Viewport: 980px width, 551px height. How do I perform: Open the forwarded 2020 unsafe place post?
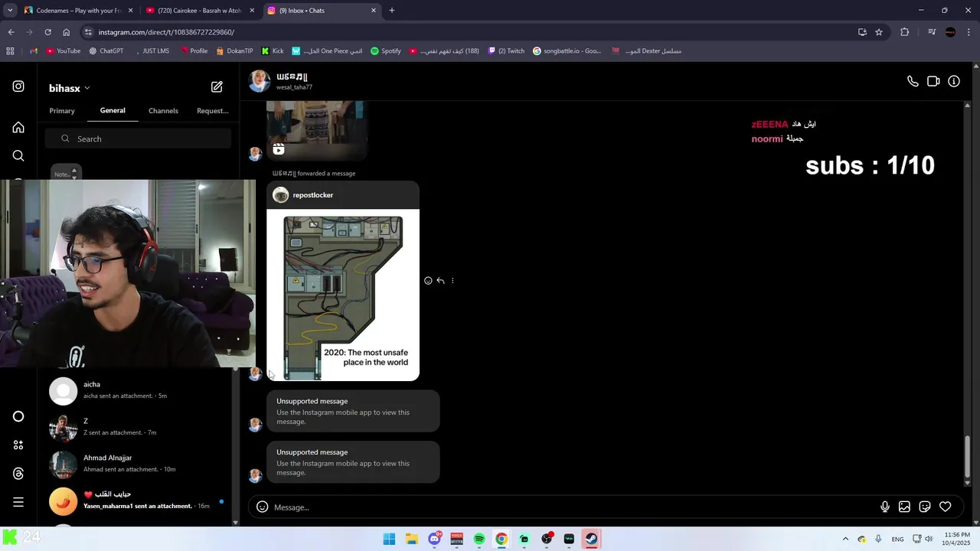(x=343, y=295)
